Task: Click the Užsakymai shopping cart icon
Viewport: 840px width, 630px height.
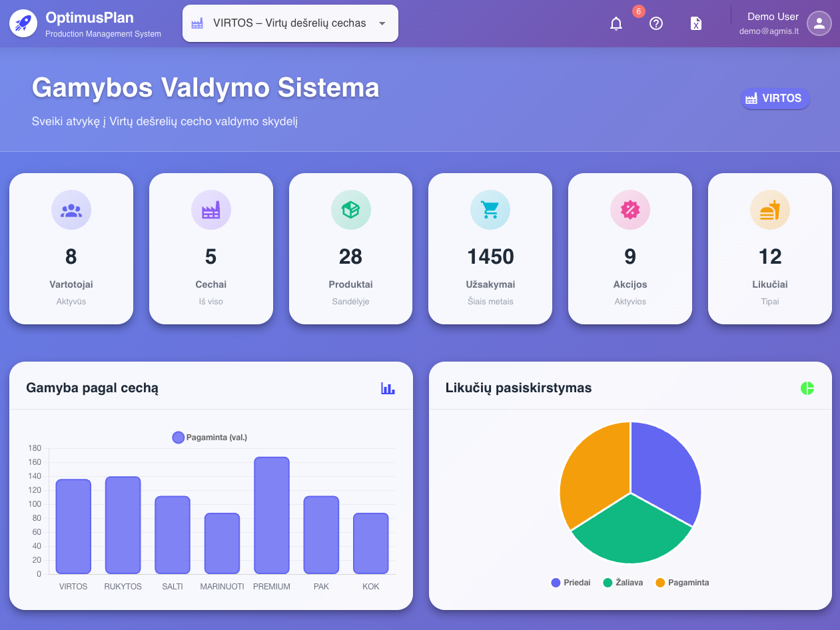Action: point(490,210)
